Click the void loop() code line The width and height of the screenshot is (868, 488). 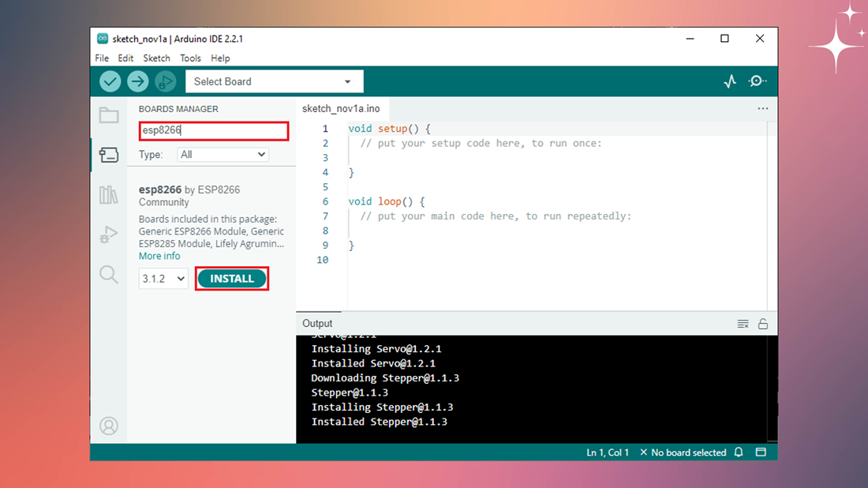coord(387,201)
